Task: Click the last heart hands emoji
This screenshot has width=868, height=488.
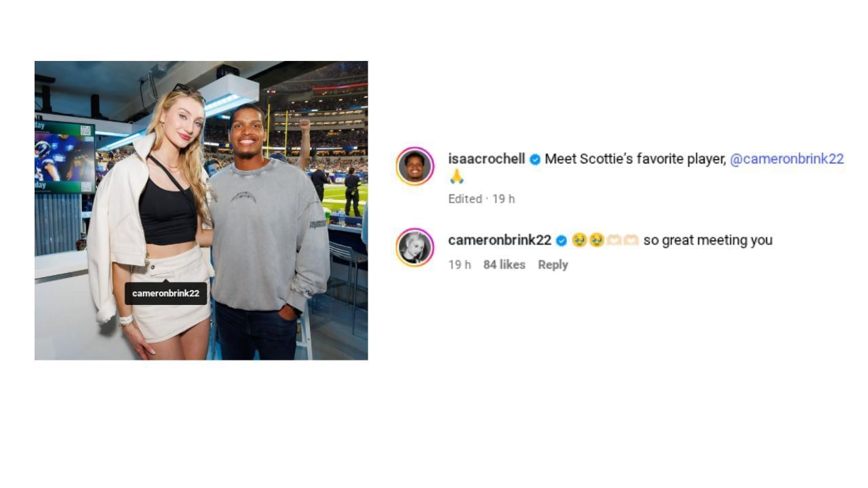Action: coord(631,241)
